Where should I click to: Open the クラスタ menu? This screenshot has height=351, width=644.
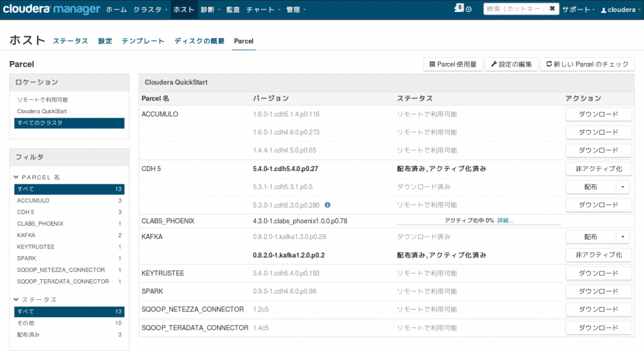click(x=150, y=9)
